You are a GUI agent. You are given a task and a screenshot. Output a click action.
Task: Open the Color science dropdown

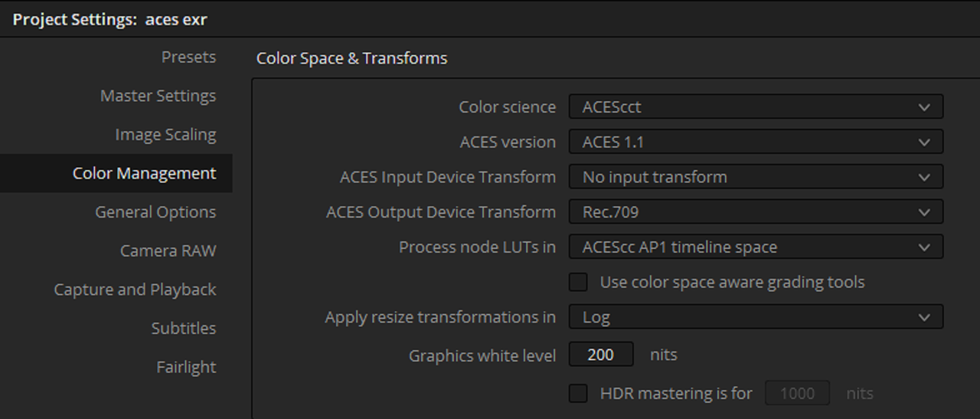tap(755, 107)
